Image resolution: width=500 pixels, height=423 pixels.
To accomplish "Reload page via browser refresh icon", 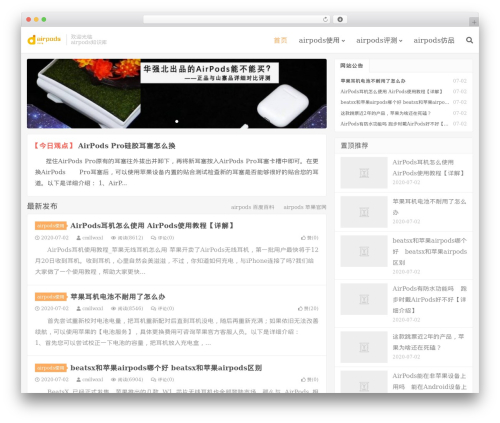I will 325,19.
